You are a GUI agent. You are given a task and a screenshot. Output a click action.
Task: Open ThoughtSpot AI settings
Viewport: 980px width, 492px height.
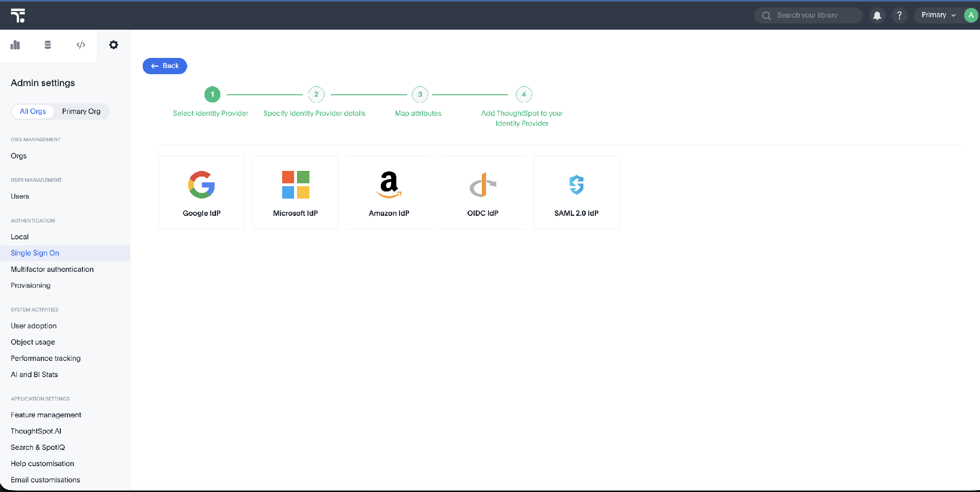click(x=65, y=431)
